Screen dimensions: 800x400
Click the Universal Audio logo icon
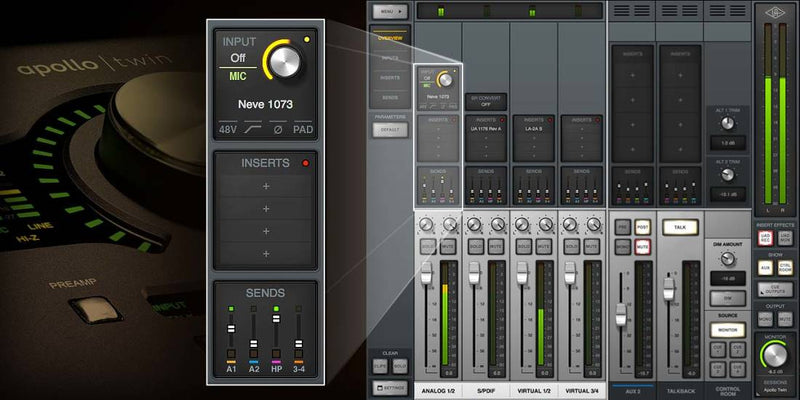(777, 13)
